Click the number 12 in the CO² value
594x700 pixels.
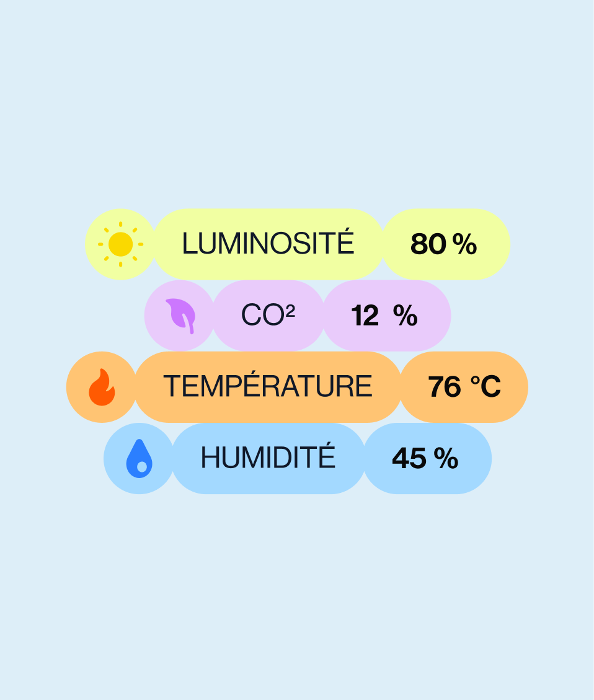click(x=365, y=316)
